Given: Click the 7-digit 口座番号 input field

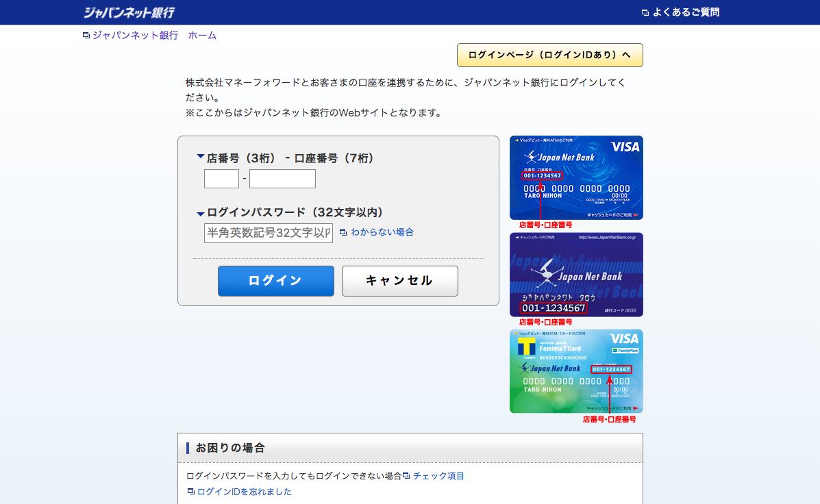Looking at the screenshot, I should coord(282,179).
